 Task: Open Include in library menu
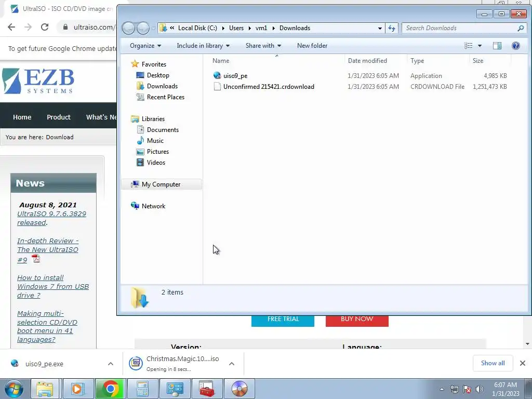203,46
